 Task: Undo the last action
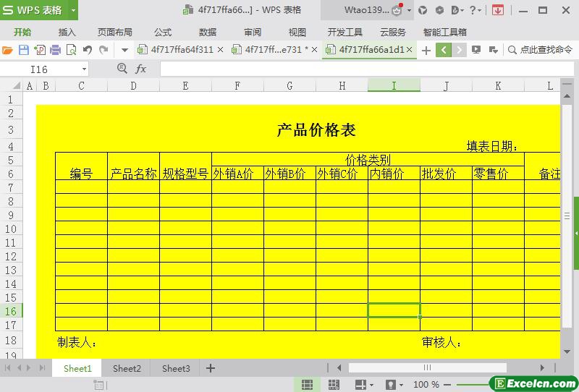pyautogui.click(x=88, y=50)
